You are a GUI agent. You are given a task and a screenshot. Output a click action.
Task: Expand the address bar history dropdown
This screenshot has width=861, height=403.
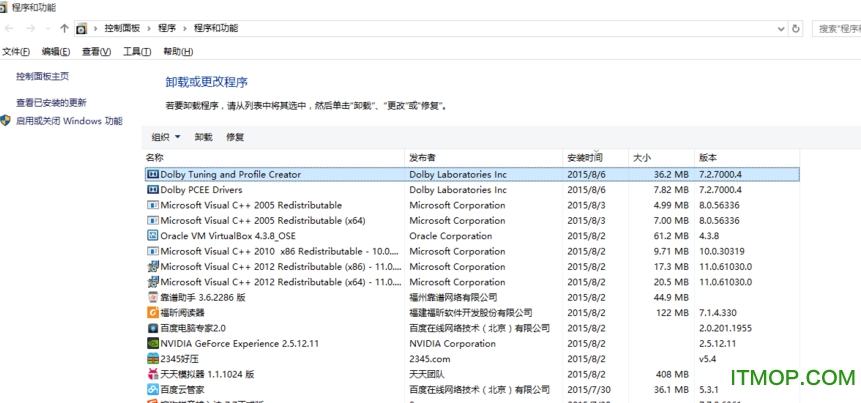[781, 29]
